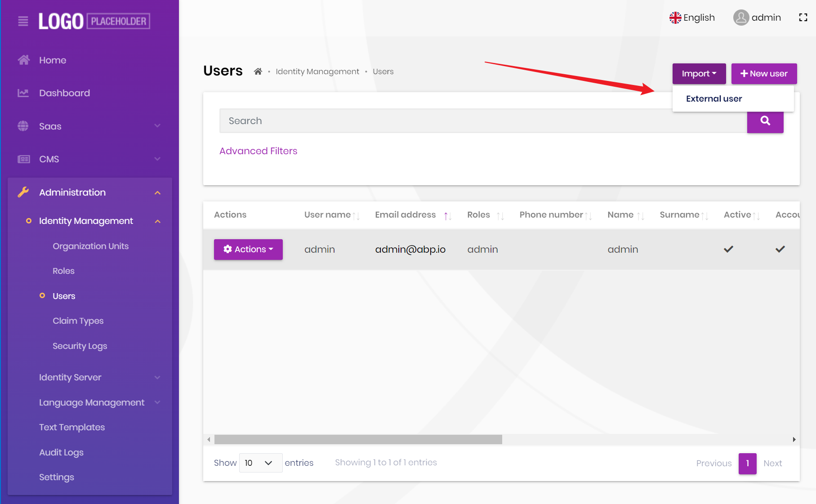Select the hamburger menu icon atop the sidebar

point(23,21)
